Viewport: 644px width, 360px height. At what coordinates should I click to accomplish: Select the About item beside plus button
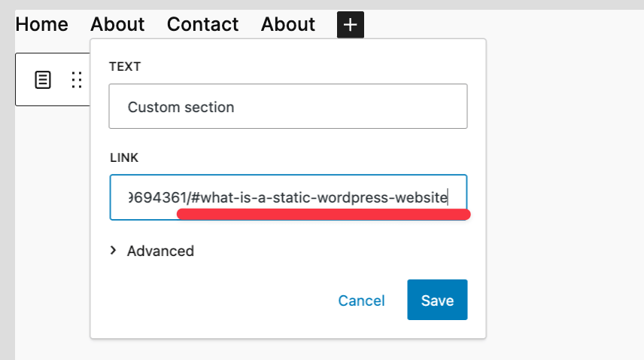(x=288, y=25)
